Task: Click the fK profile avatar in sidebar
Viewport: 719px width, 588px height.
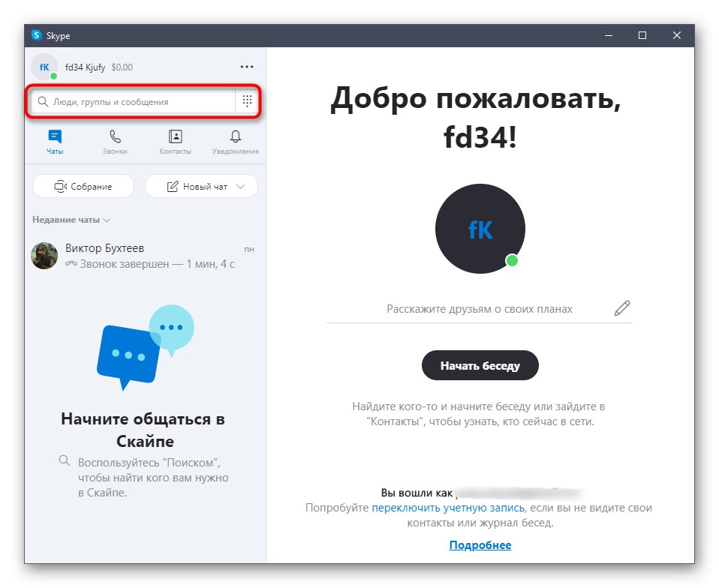Action: [x=44, y=67]
